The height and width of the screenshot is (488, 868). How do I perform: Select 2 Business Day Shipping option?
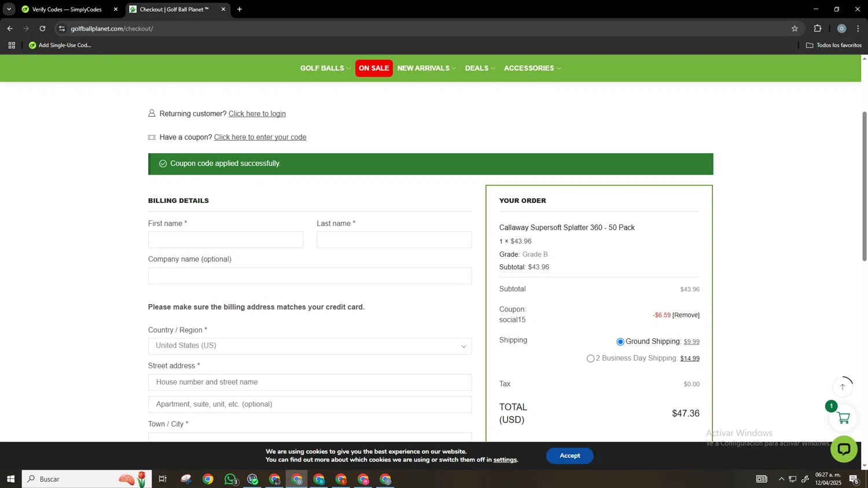pyautogui.click(x=590, y=358)
